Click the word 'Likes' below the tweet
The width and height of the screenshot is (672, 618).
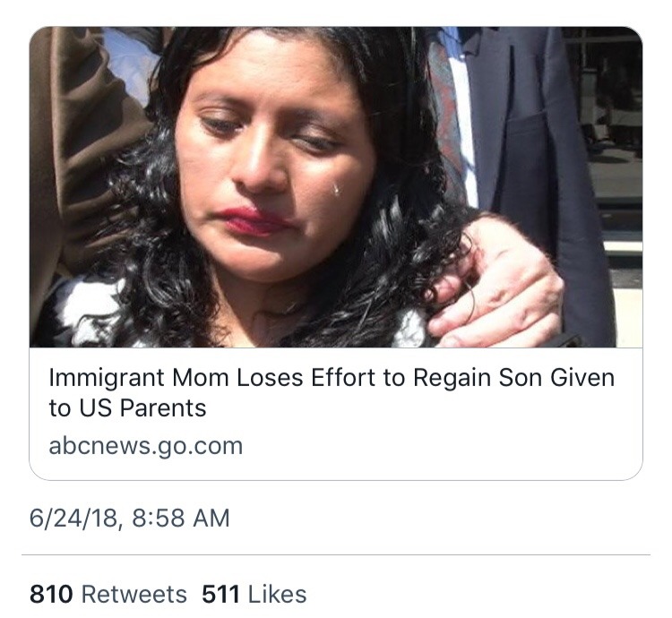pos(277,594)
